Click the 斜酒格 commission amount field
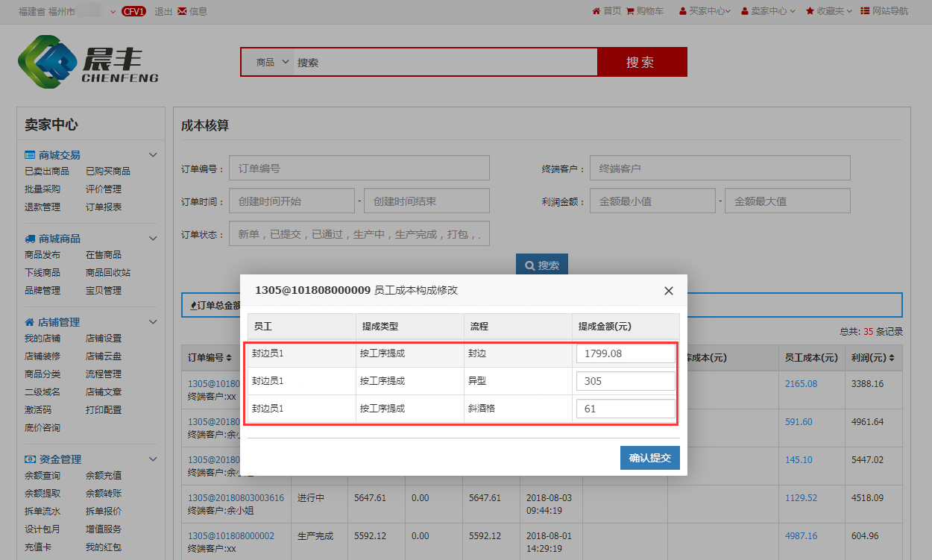The height and width of the screenshot is (560, 932). pos(625,409)
